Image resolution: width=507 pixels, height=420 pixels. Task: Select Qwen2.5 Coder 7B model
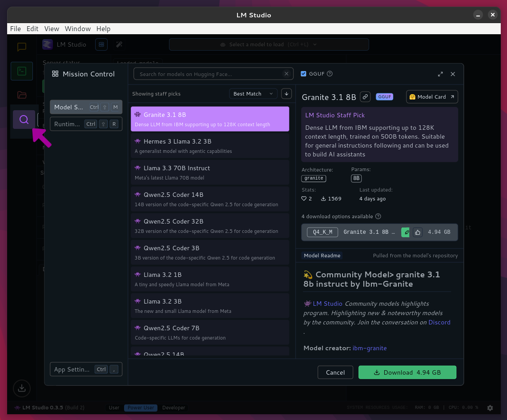pyautogui.click(x=210, y=332)
